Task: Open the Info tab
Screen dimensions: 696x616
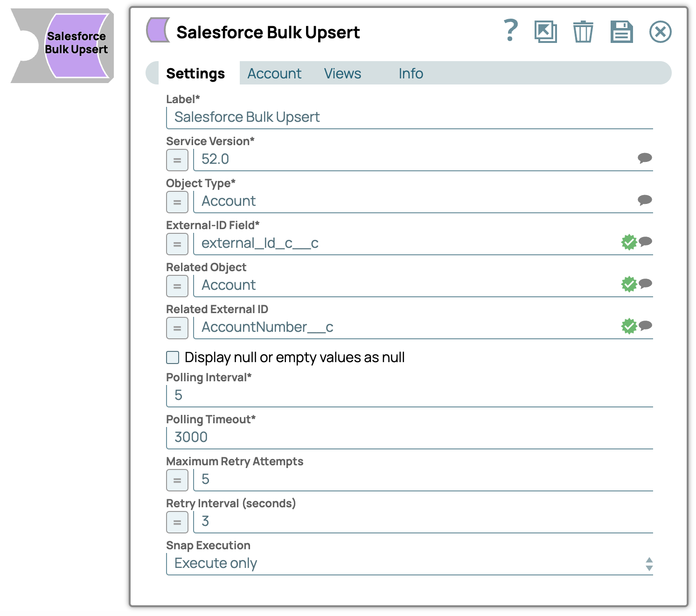Action: coord(411,74)
